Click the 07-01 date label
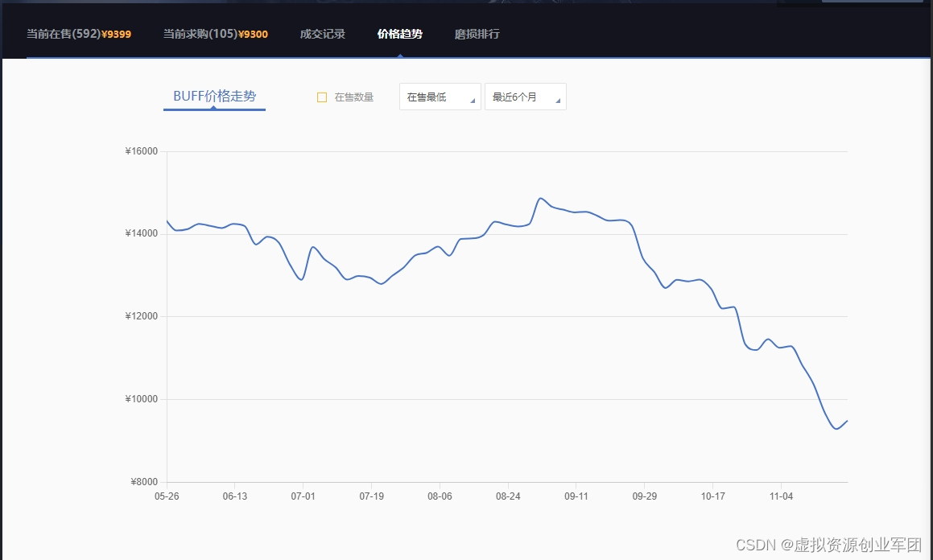The width and height of the screenshot is (933, 560). [x=303, y=496]
